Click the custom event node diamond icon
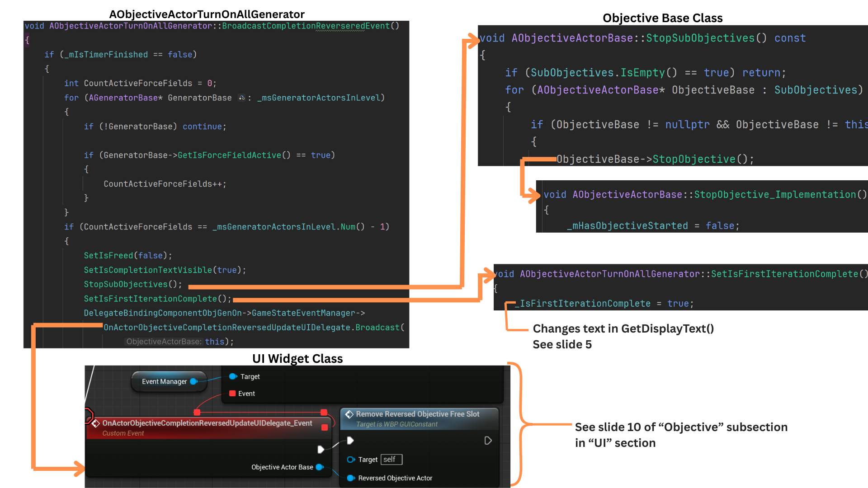This screenshot has width=868, height=488. [96, 423]
